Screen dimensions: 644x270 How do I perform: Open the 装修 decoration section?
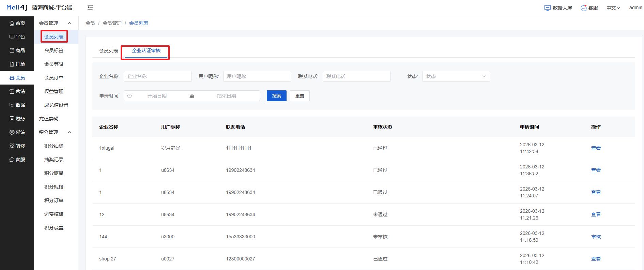tap(17, 146)
